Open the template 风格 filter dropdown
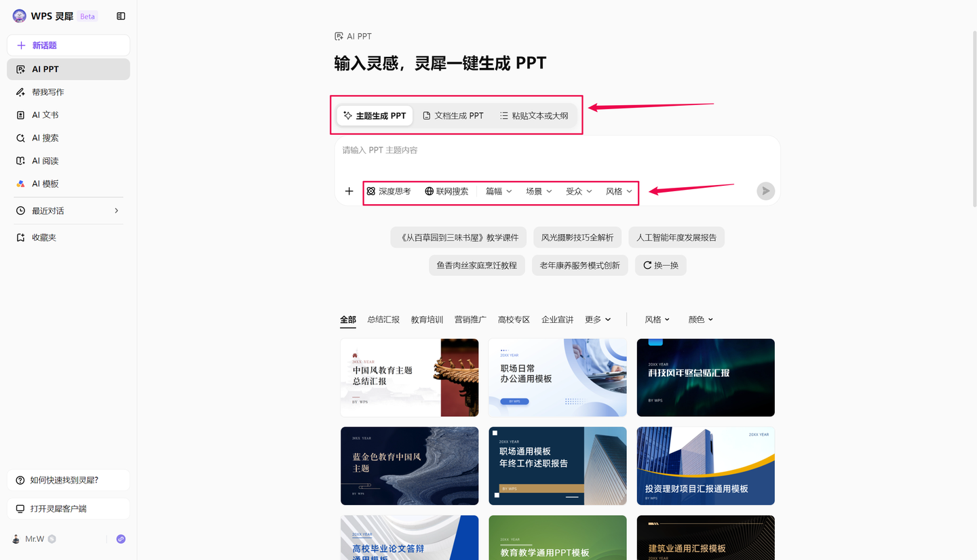The image size is (977, 560). coord(657,319)
